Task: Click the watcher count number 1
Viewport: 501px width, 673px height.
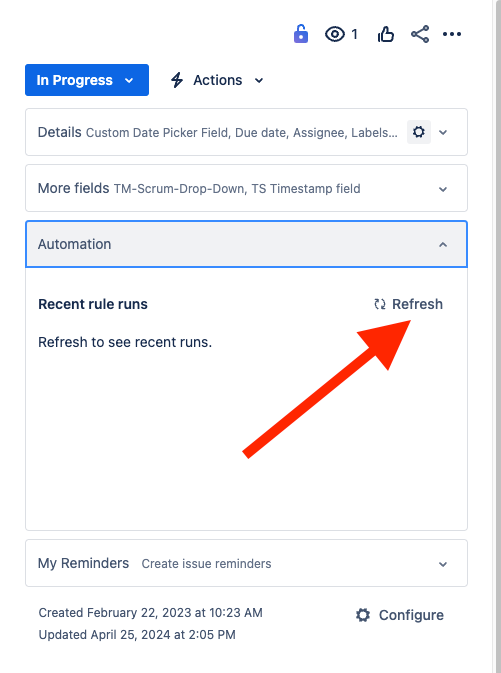Action: (x=354, y=34)
